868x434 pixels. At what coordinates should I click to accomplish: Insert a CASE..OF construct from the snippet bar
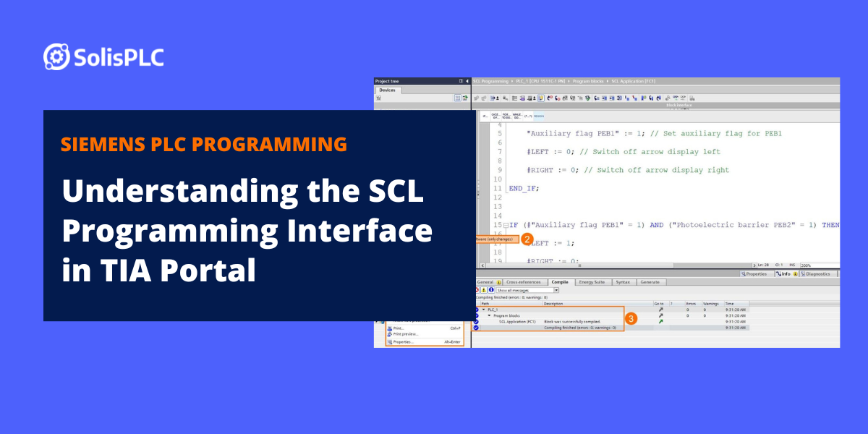[x=495, y=115]
